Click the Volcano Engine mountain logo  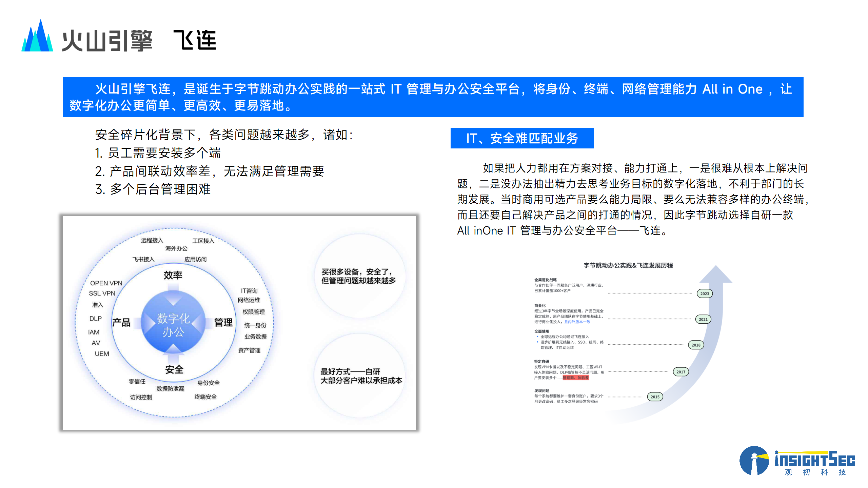coord(37,36)
